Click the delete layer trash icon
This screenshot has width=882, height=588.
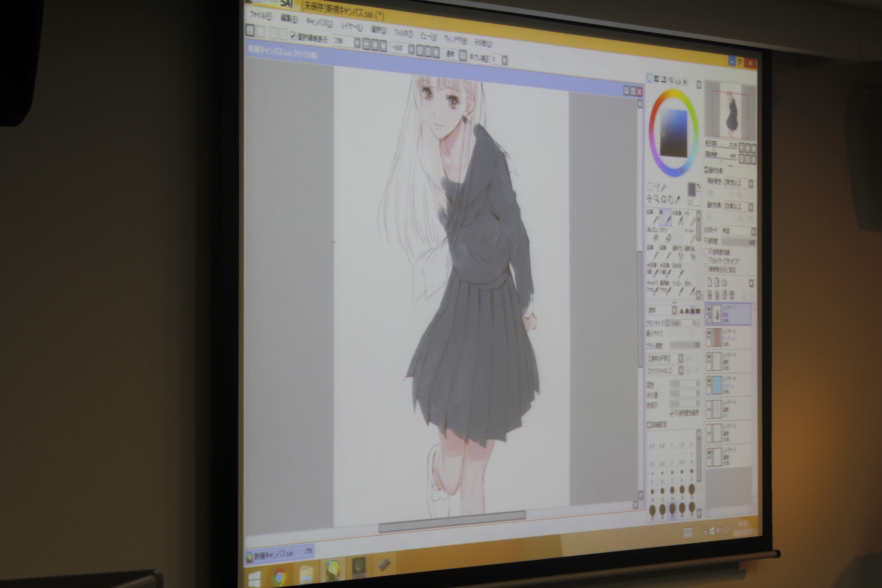click(732, 295)
